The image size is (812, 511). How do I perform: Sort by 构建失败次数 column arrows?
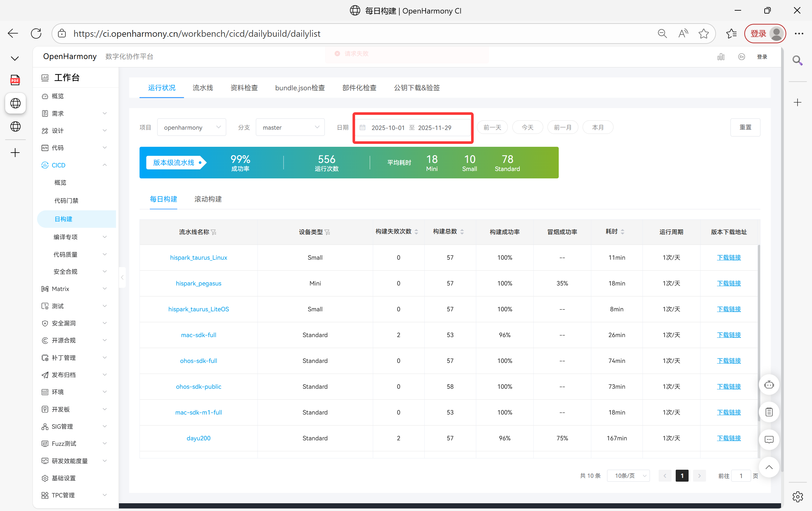416,232
